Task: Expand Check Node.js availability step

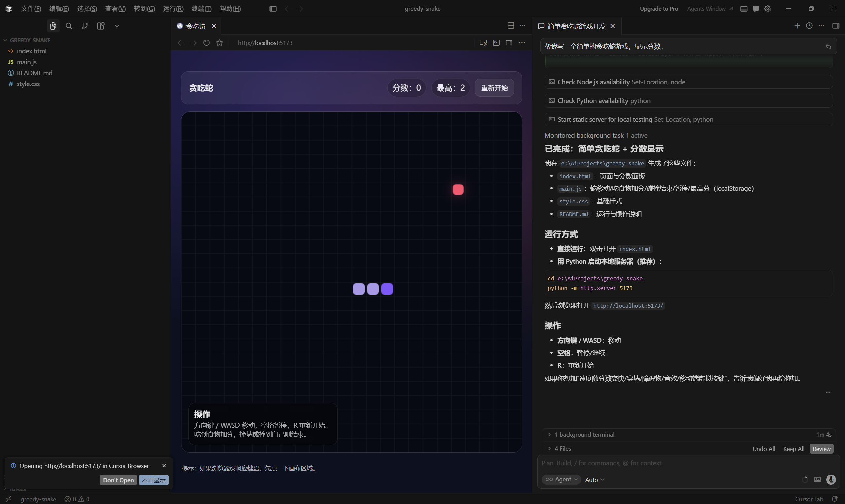Action: [x=689, y=82]
